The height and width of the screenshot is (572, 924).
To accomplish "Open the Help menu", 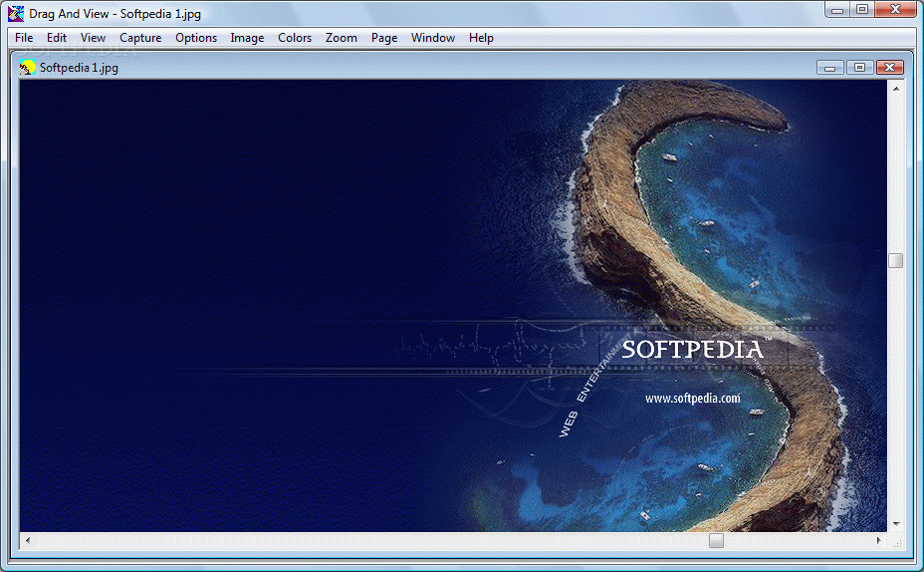I will (x=481, y=38).
